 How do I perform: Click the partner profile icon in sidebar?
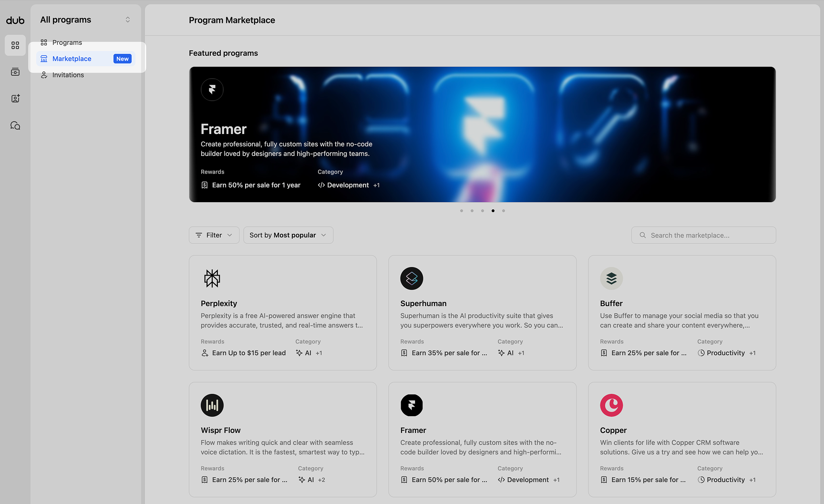click(15, 98)
